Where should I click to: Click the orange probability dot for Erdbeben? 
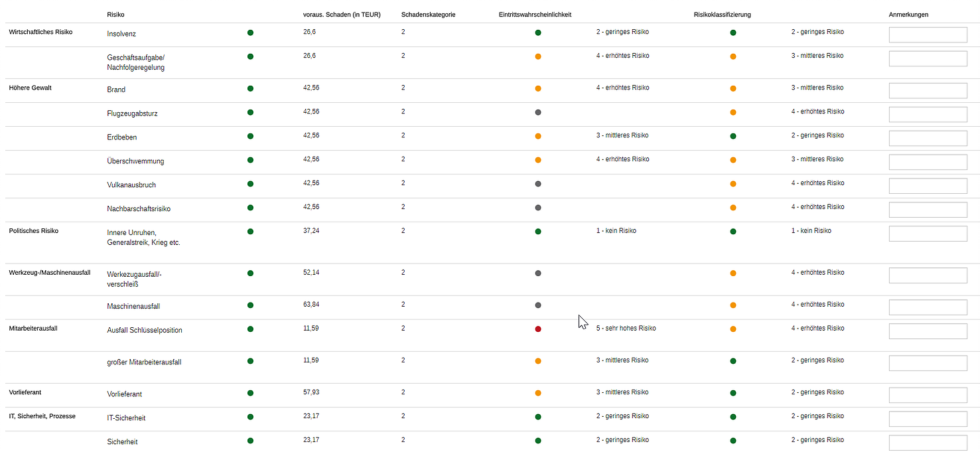[537, 136]
